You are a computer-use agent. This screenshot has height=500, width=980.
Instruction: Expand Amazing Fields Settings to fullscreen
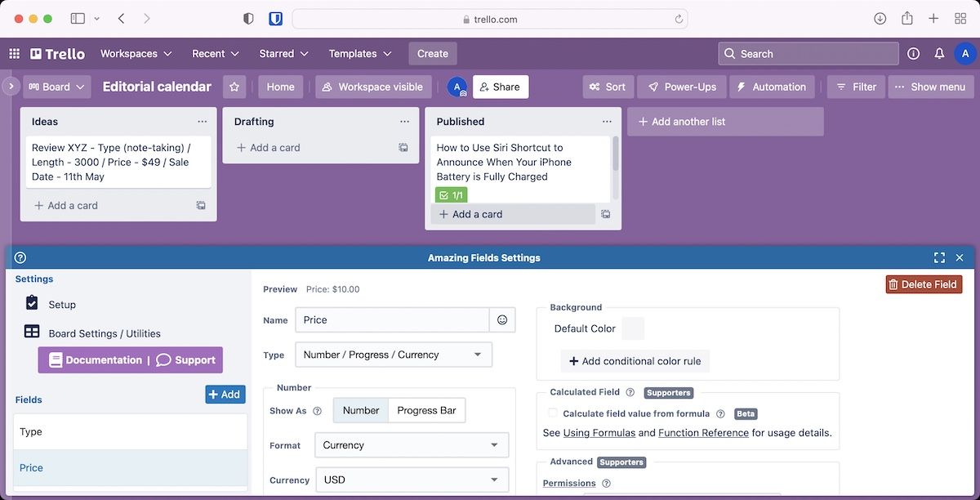pos(939,257)
